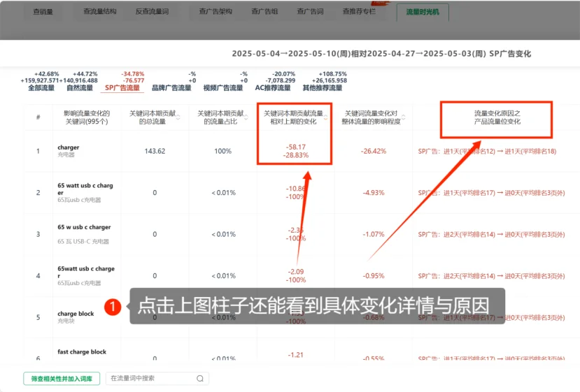
Task: Click the -58.17 change value
Action: pyautogui.click(x=295, y=147)
